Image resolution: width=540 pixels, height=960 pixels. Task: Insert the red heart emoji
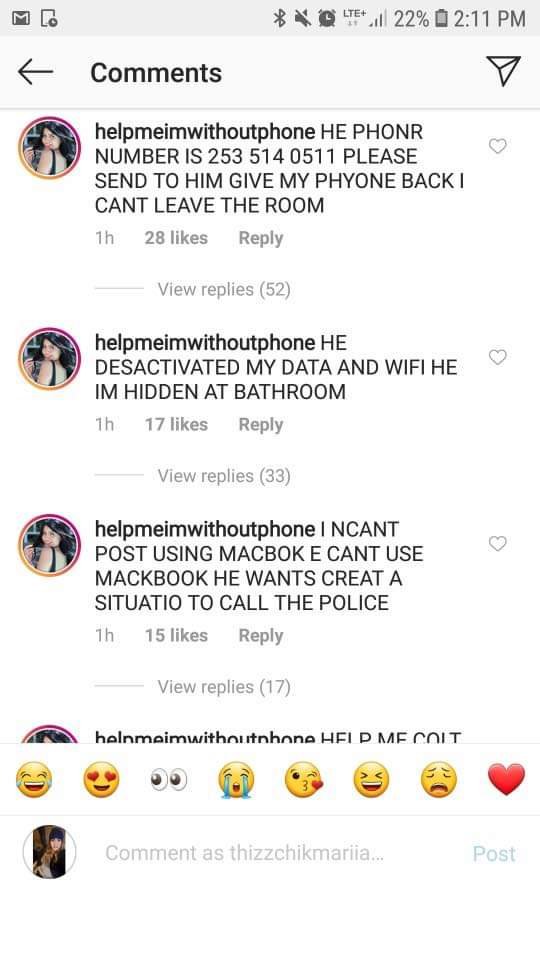[506, 780]
